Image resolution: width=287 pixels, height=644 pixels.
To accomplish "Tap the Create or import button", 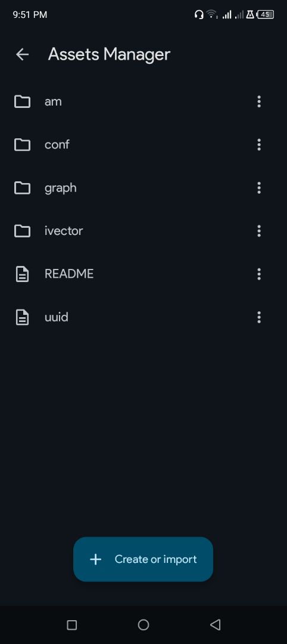I will coord(143,559).
